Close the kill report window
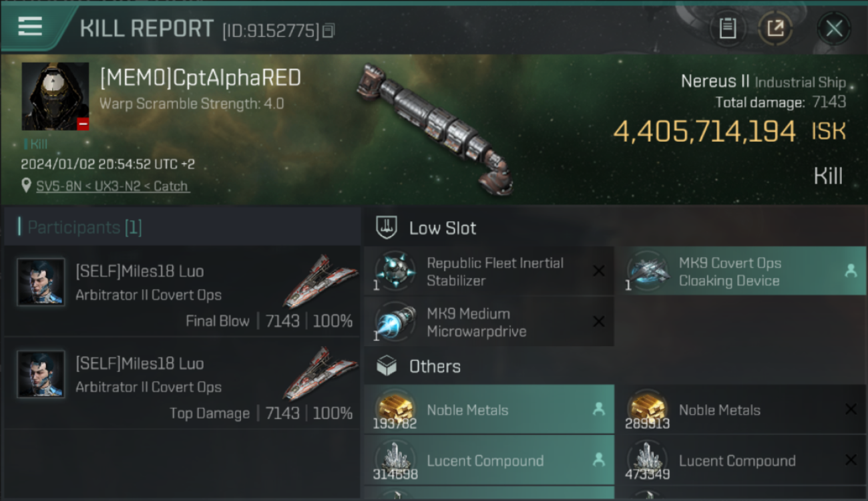The height and width of the screenshot is (501, 868). [x=834, y=29]
